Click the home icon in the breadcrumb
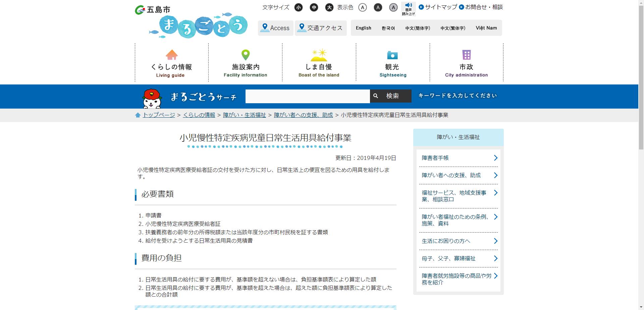 (138, 115)
